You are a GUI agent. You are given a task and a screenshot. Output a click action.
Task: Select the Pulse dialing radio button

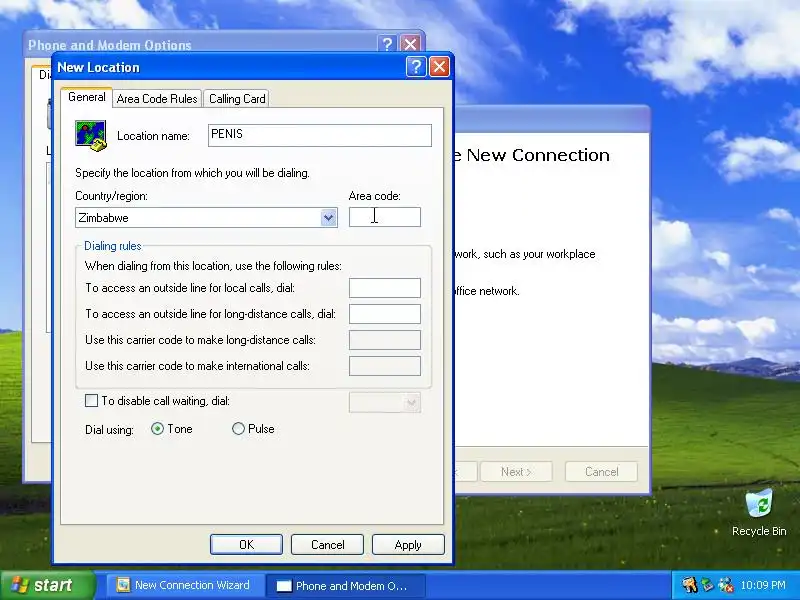(238, 429)
